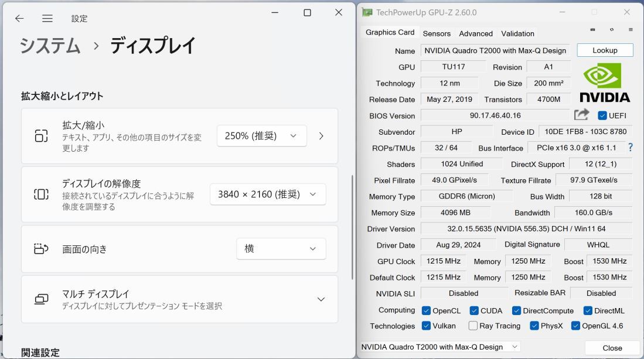Viewport: 644px width, 359px height.
Task: Enable the Ray Tracing checkbox
Action: (x=473, y=326)
